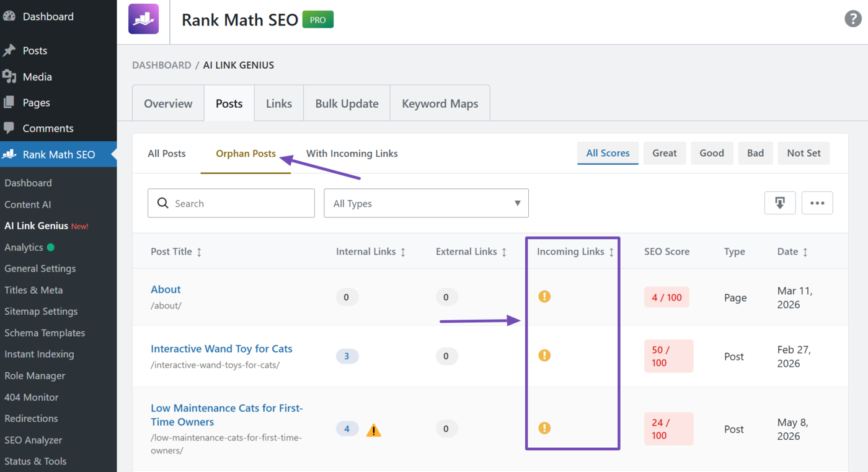Click the Dashboard gauge icon in sidebar
The height and width of the screenshot is (472, 868).
(x=9, y=17)
